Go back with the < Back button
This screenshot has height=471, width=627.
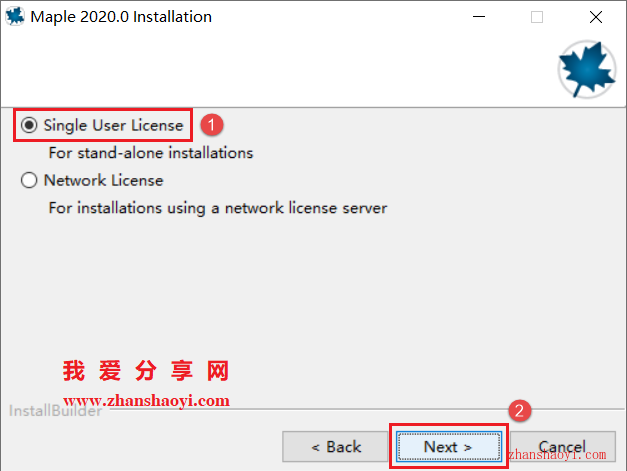pyautogui.click(x=335, y=447)
